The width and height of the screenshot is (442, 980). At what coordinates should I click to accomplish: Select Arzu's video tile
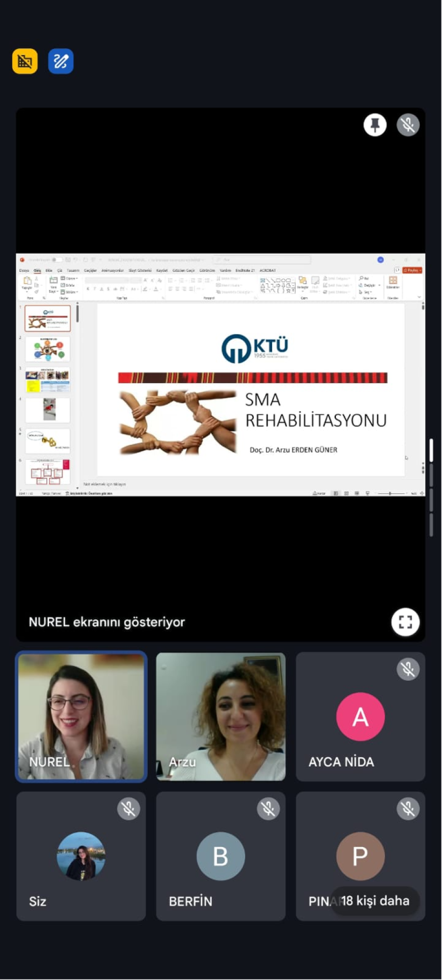tap(221, 716)
